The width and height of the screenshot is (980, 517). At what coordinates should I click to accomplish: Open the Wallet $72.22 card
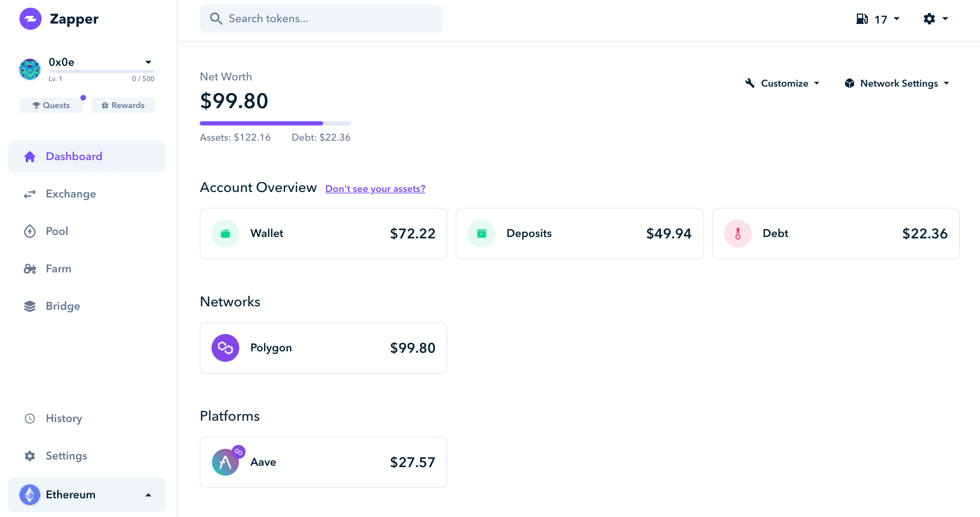(x=323, y=234)
